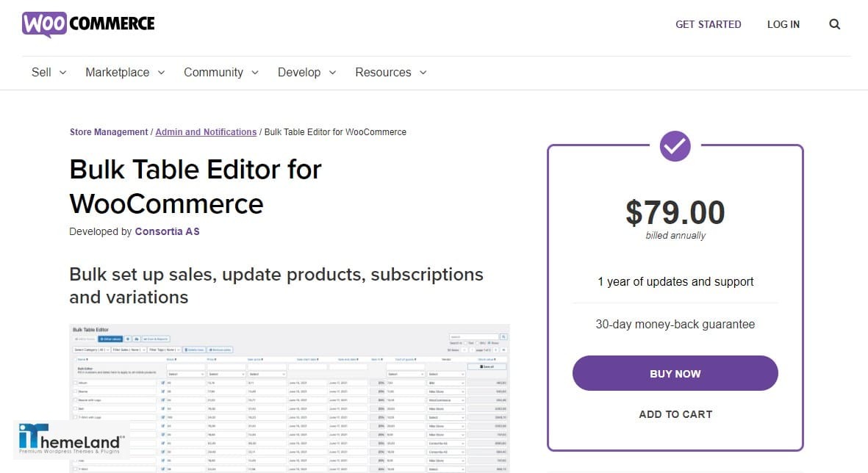The width and height of the screenshot is (868, 473).
Task: Click the 'Bulk set up sales' subheading
Action: click(x=276, y=286)
